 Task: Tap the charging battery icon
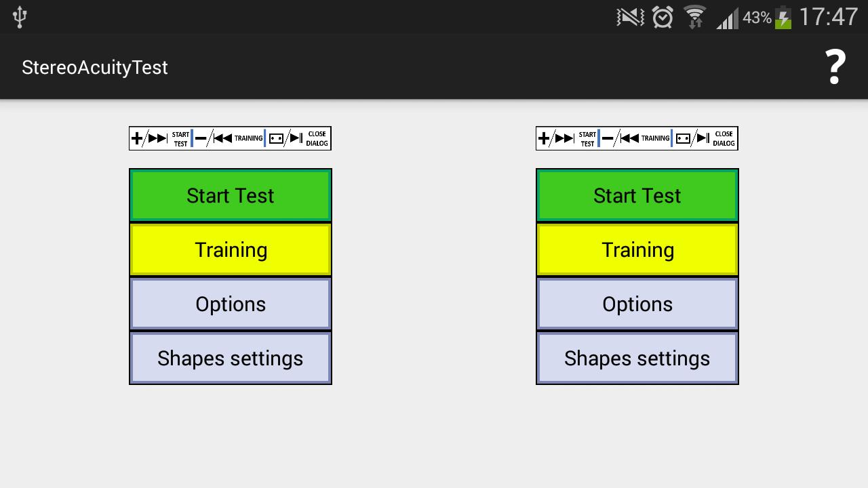783,17
